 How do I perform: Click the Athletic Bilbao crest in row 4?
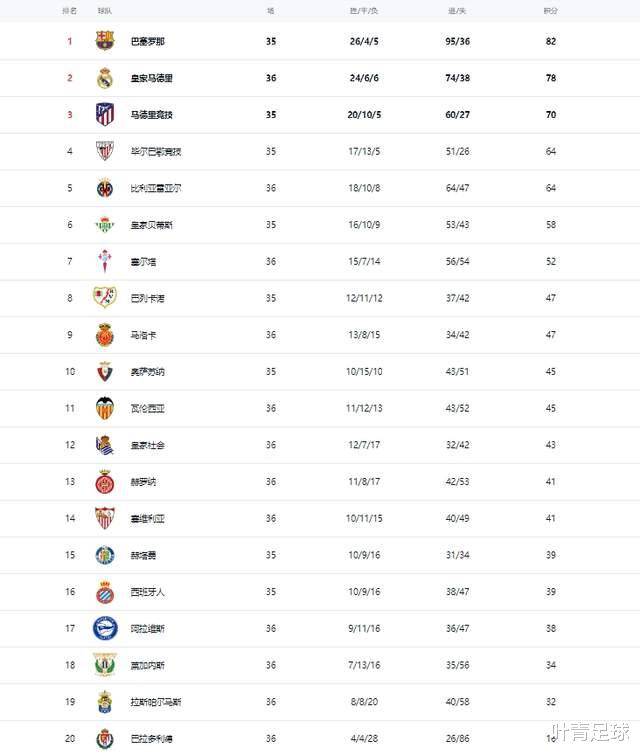105,151
